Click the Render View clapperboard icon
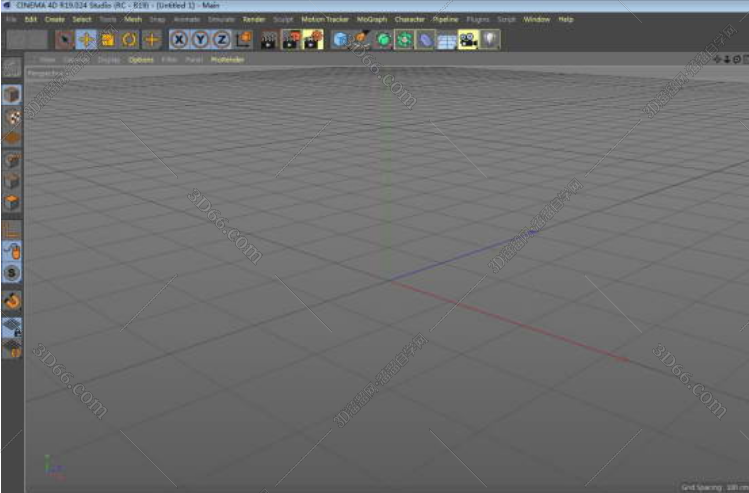 pos(269,40)
